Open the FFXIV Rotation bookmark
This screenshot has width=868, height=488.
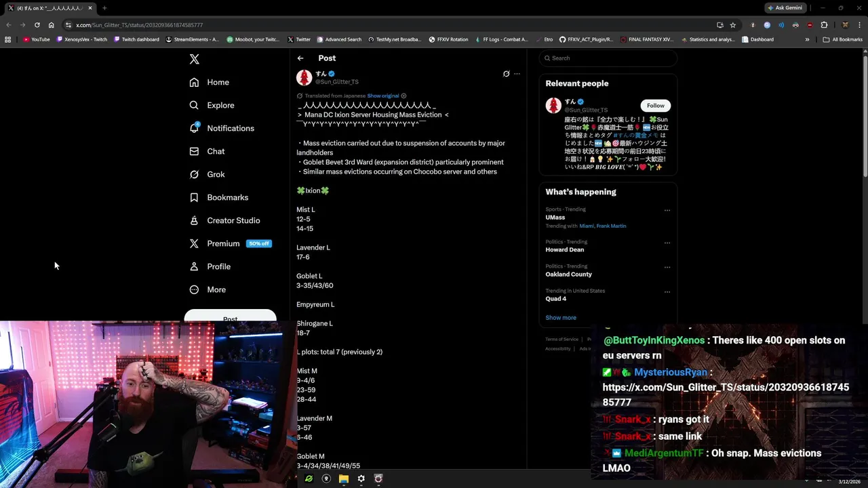point(448,39)
